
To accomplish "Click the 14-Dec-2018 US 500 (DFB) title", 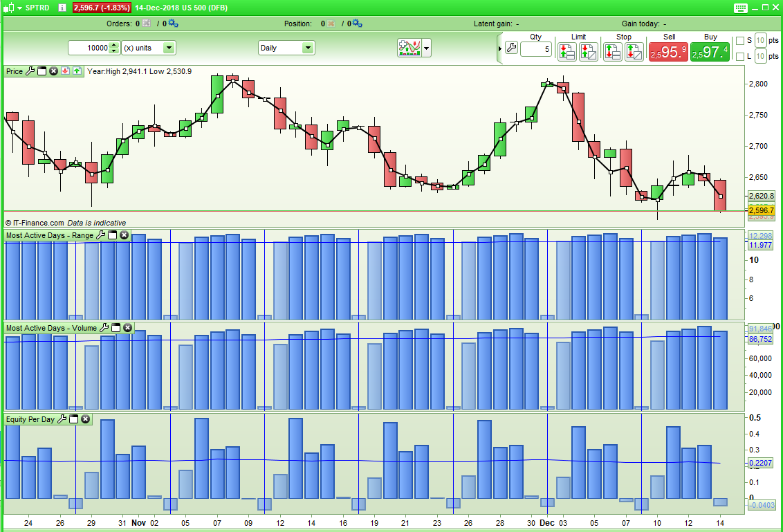I will (181, 8).
